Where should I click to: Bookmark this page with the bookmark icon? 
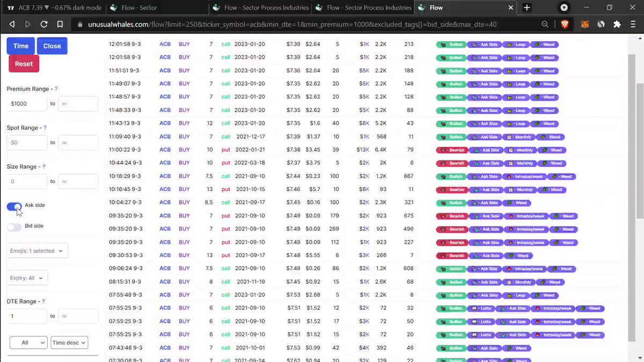coord(60,24)
